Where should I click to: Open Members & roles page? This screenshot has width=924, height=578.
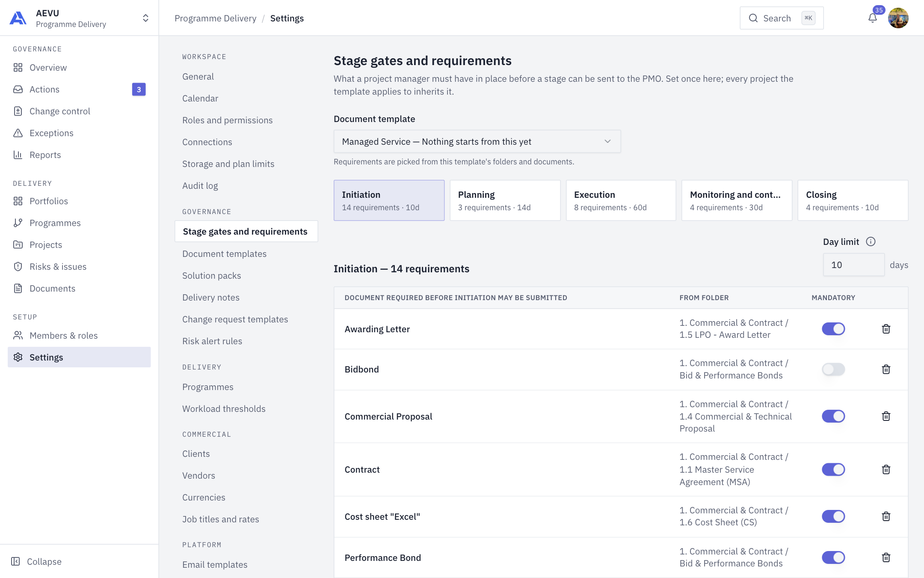79,335
